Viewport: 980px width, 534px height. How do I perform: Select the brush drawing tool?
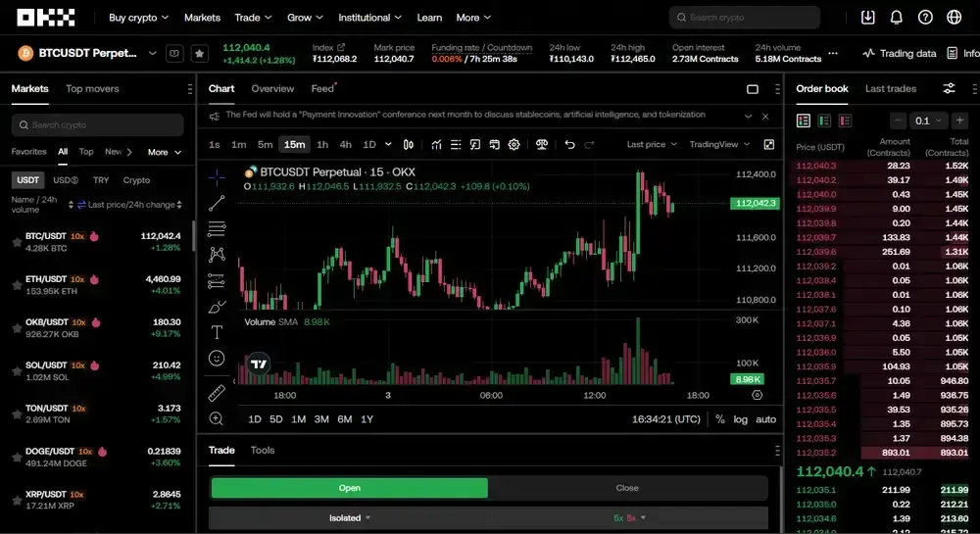[217, 307]
